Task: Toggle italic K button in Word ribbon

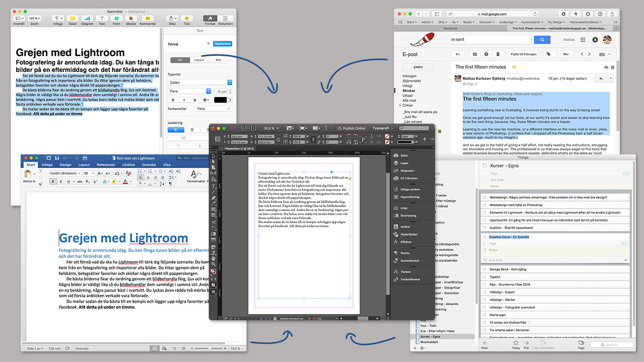Action: 61,182
